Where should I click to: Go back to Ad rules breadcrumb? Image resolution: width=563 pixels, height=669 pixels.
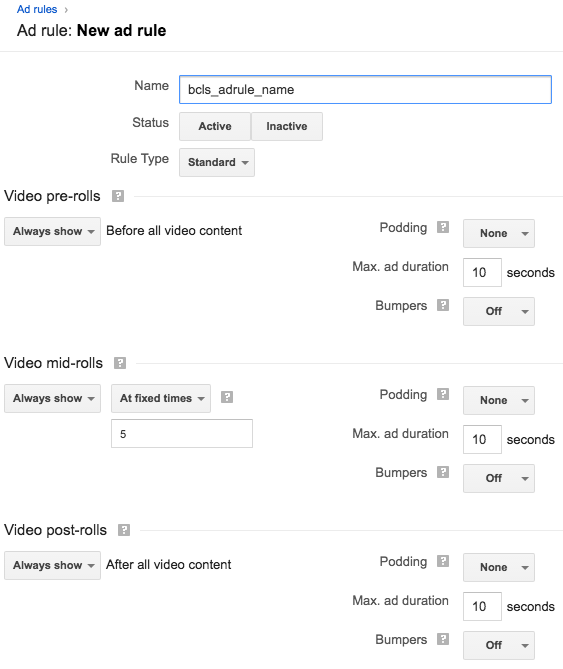click(37, 9)
